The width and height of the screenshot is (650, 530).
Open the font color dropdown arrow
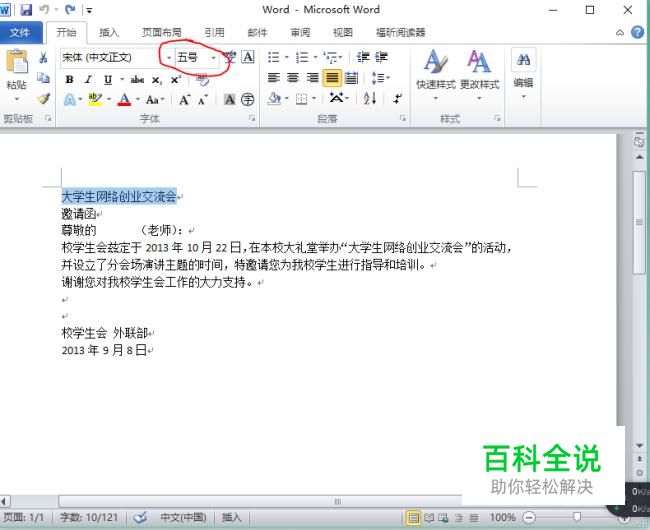(x=138, y=99)
